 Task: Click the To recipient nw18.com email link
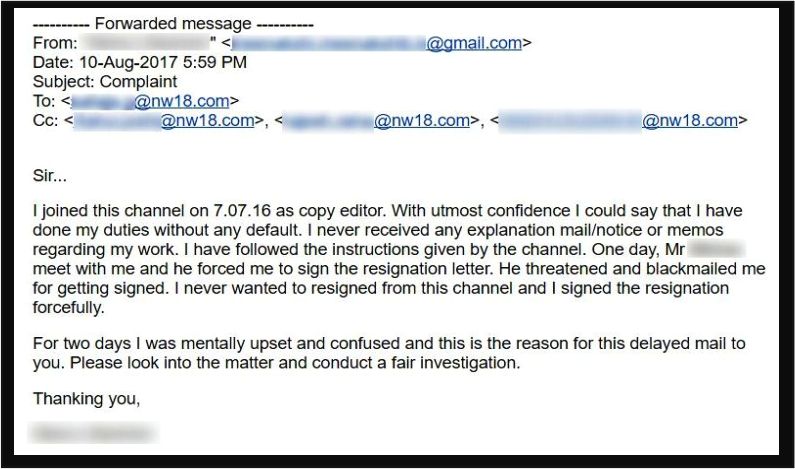[x=150, y=101]
